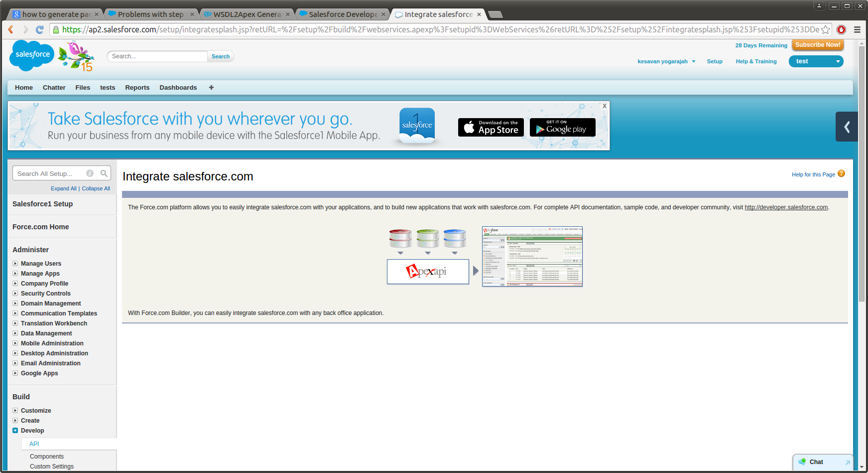This screenshot has width=868, height=473.
Task: Click the Salesforce screenshot thumbnail
Action: pos(532,257)
